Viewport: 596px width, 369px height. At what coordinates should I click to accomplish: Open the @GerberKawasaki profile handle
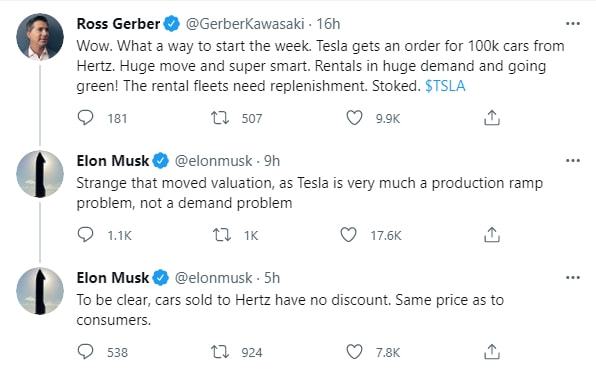pos(245,24)
